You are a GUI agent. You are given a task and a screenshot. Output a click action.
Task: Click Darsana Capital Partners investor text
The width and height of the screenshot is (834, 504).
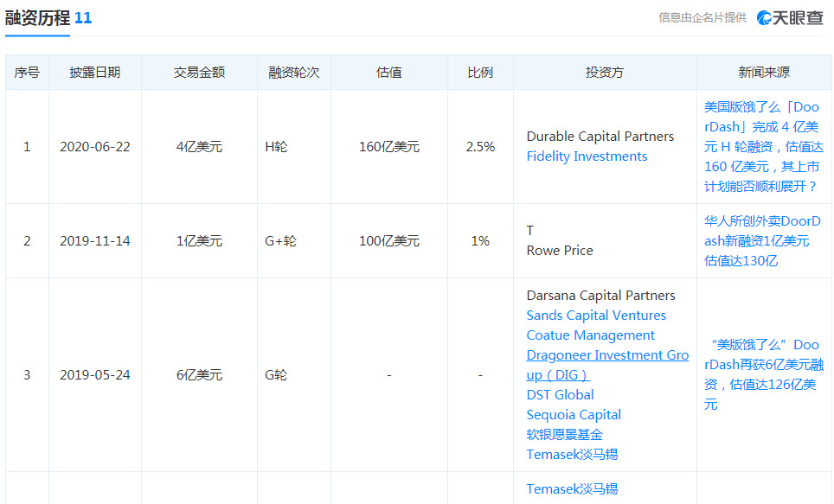[600, 296]
